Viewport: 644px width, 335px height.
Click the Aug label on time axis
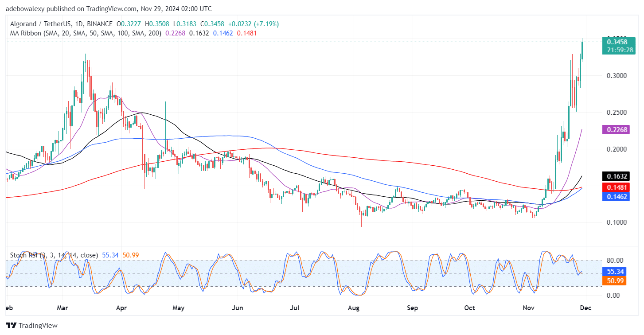[353, 307]
